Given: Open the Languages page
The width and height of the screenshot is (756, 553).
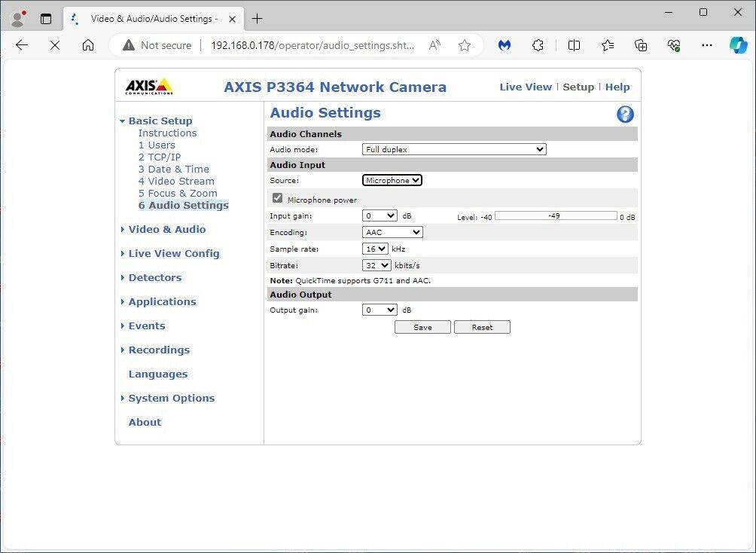Looking at the screenshot, I should click(x=158, y=374).
